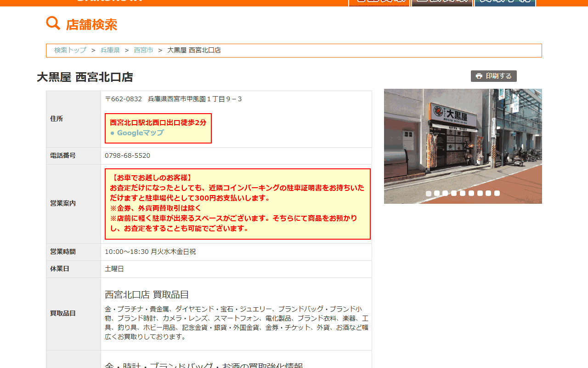
Task: Select the fifth (middle) slideshow dot
Action: click(463, 193)
